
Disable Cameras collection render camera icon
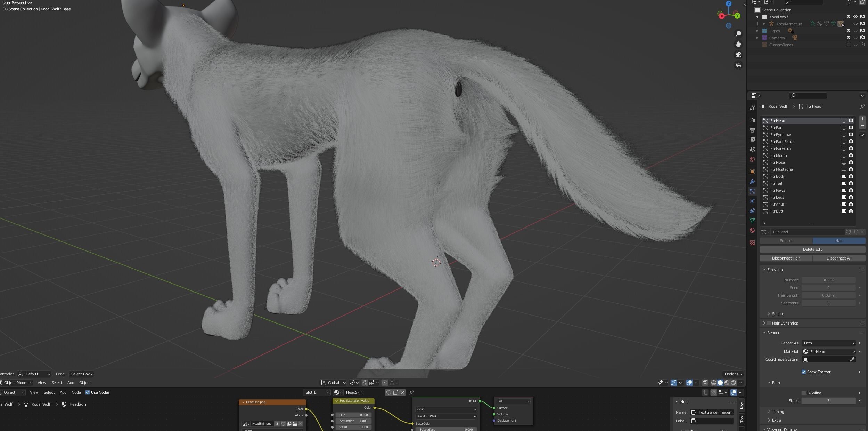pyautogui.click(x=862, y=38)
